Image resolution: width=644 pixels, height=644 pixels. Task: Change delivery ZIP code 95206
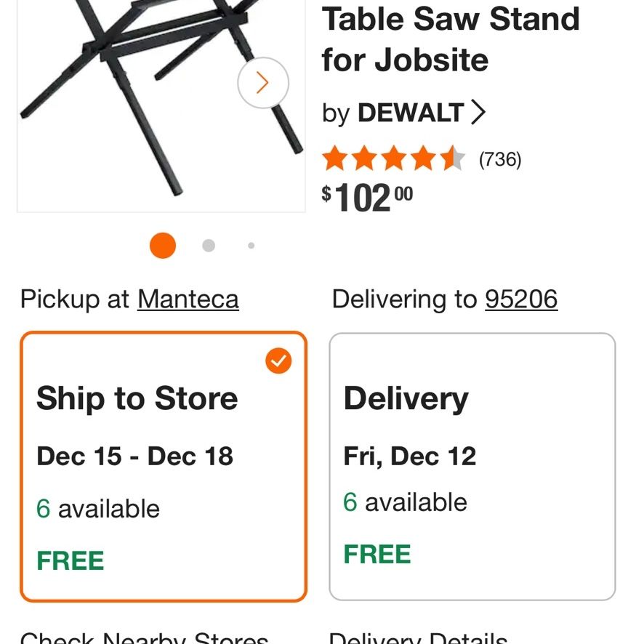[521, 299]
